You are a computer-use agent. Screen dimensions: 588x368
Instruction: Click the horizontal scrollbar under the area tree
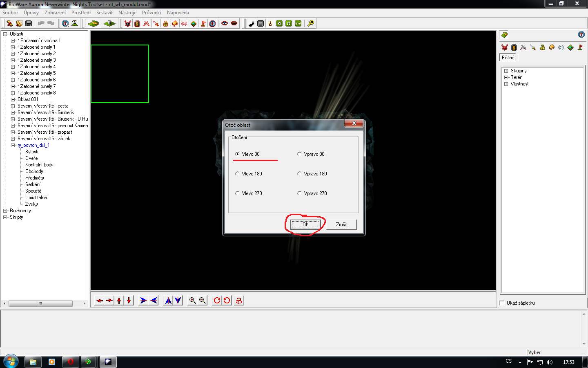40,303
